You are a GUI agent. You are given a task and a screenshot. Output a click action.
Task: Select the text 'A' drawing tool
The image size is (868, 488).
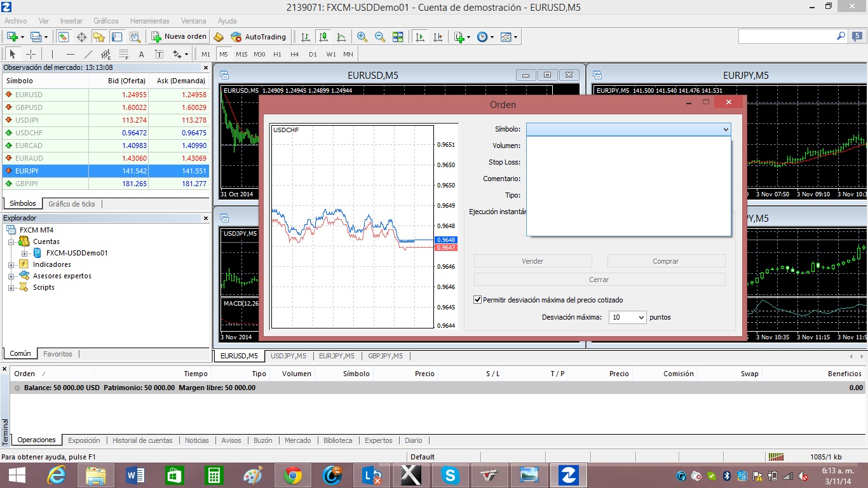(x=141, y=54)
